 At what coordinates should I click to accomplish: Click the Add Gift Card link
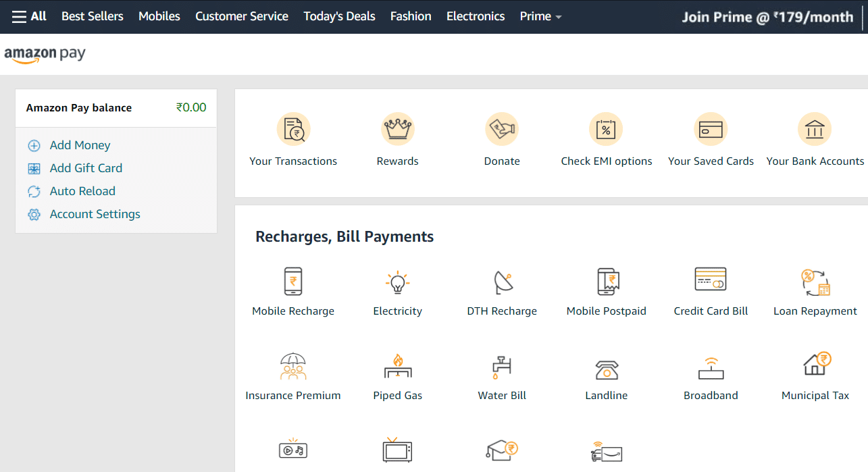pos(86,168)
